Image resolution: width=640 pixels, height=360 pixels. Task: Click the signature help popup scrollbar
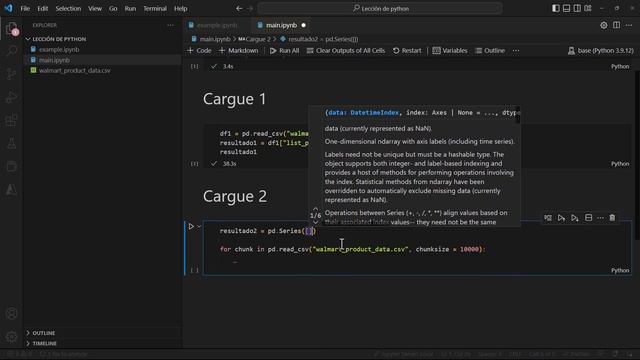click(518, 115)
